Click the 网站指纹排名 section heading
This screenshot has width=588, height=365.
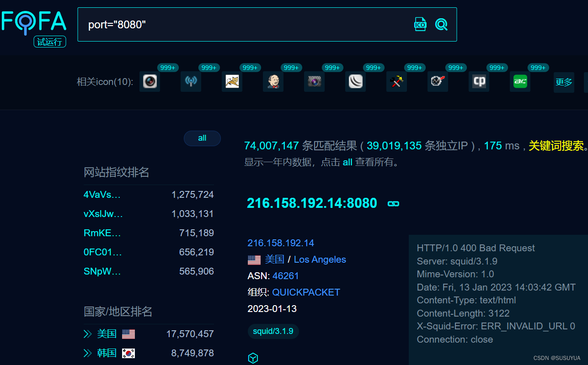point(117,172)
